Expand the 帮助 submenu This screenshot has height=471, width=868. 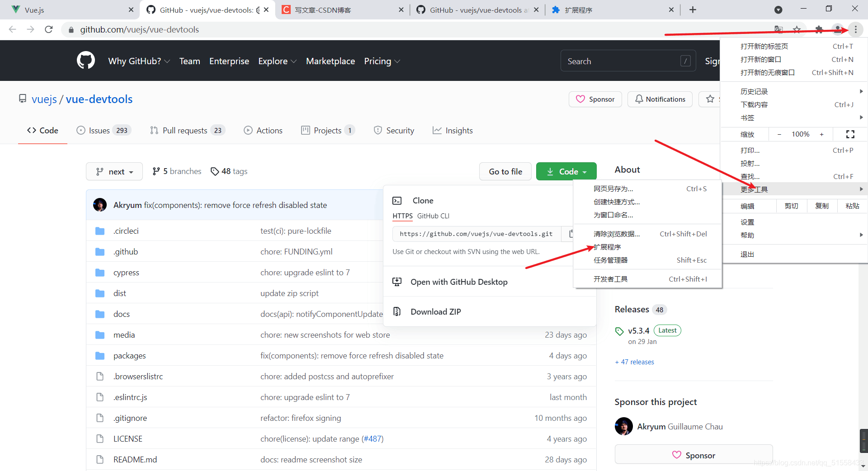[x=794, y=235]
